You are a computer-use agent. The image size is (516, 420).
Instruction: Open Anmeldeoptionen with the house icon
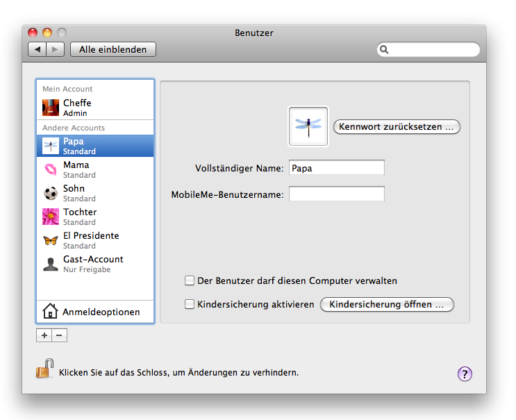pos(50,312)
